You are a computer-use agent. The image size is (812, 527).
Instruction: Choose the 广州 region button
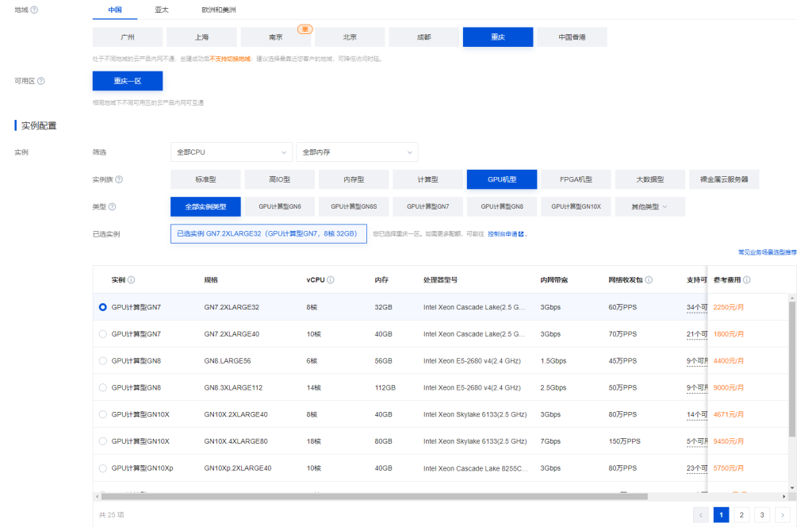click(128, 37)
